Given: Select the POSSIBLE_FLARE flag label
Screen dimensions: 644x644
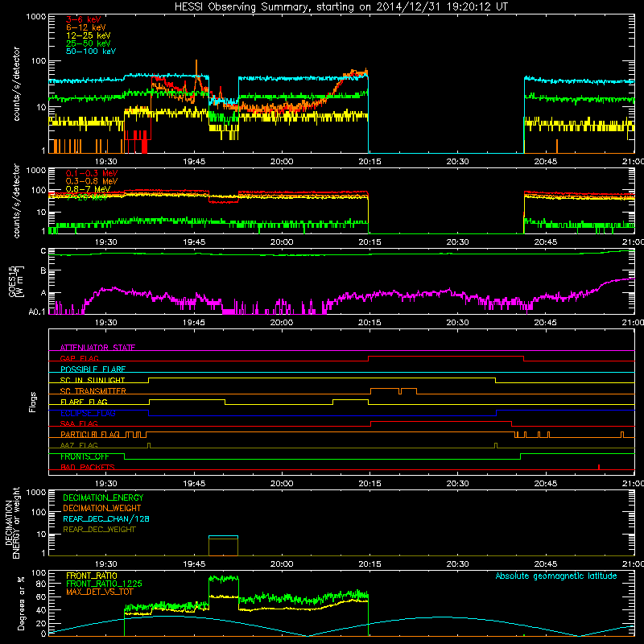Looking at the screenshot, I should click(93, 369).
